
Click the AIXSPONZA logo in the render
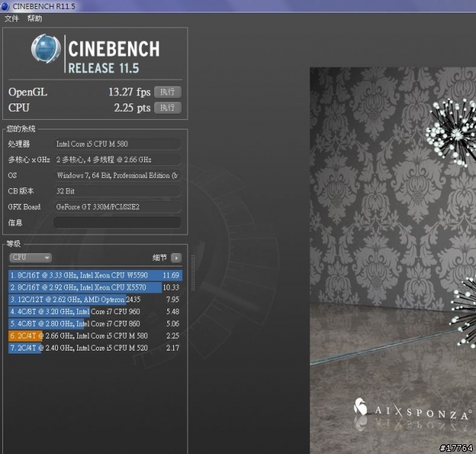point(411,409)
